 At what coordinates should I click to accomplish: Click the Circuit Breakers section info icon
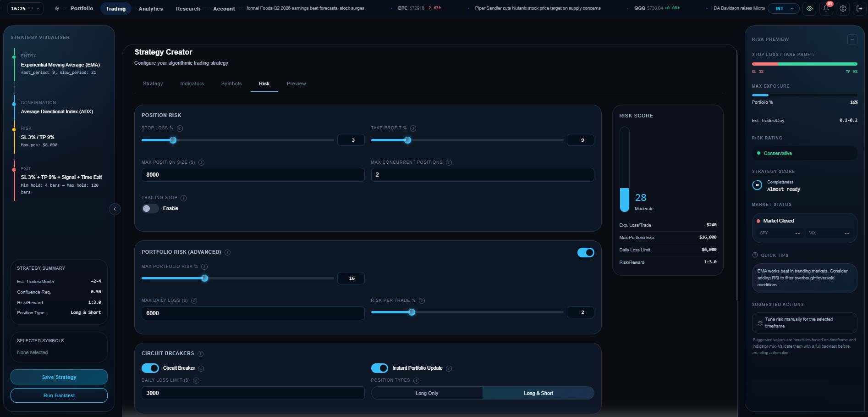tap(200, 354)
